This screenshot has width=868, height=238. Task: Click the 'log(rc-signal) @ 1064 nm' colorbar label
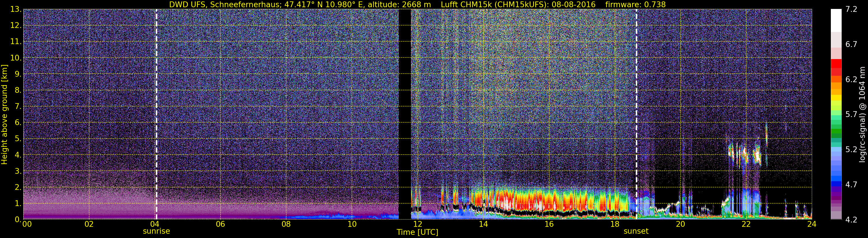tap(862, 114)
